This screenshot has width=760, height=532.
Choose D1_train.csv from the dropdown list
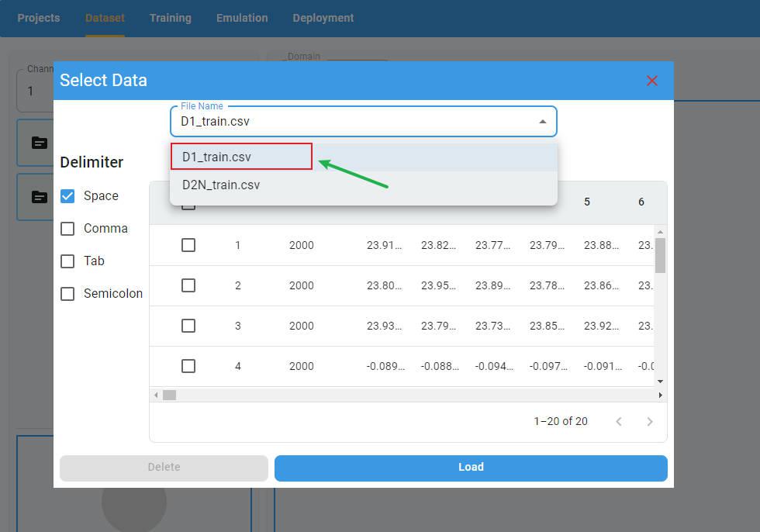(217, 157)
